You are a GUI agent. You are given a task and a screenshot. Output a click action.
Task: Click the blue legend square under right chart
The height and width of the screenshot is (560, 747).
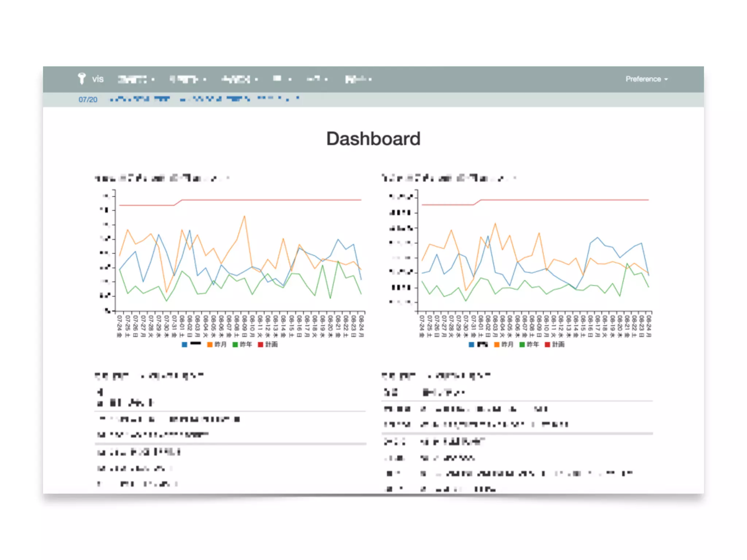[x=472, y=345]
